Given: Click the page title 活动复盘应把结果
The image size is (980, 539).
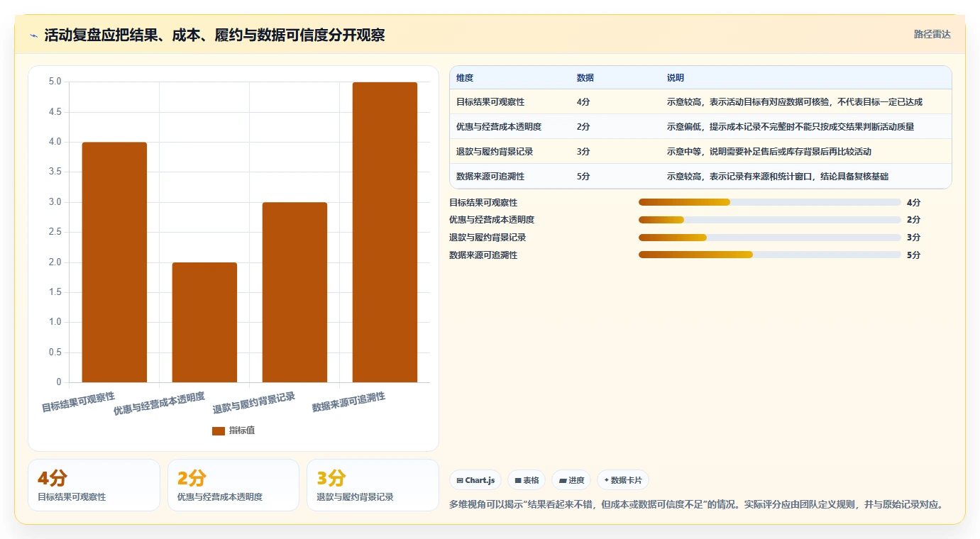Looking at the screenshot, I should tap(214, 35).
